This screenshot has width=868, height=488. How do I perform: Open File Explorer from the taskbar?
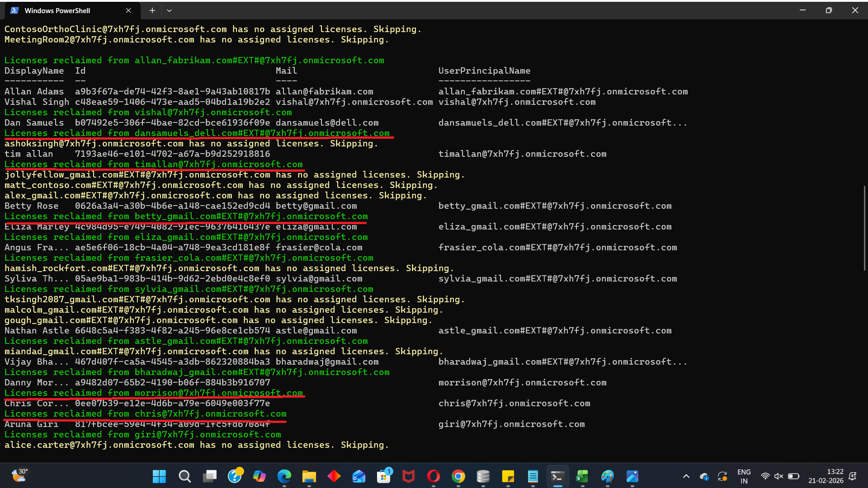coord(309,476)
